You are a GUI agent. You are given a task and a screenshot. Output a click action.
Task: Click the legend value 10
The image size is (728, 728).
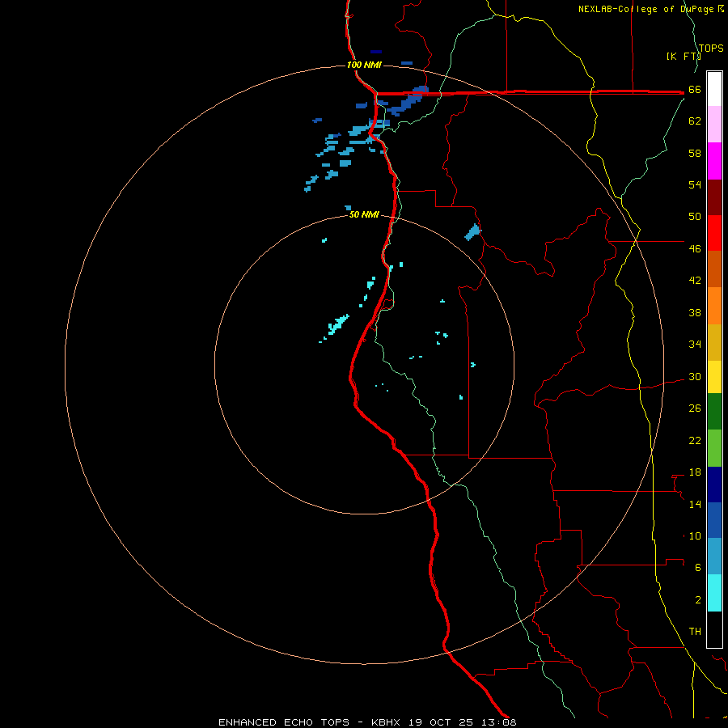(695, 536)
